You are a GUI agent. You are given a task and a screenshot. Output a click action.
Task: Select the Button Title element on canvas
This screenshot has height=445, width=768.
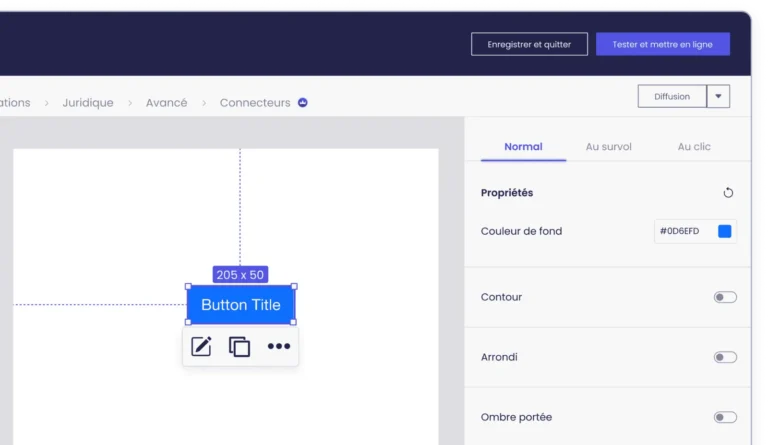coord(240,304)
